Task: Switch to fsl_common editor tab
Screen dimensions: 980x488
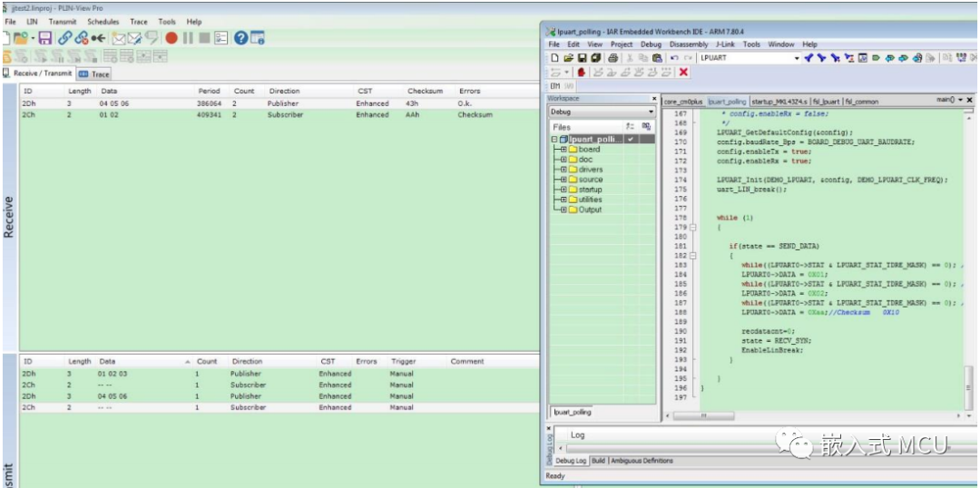Action: (x=862, y=102)
